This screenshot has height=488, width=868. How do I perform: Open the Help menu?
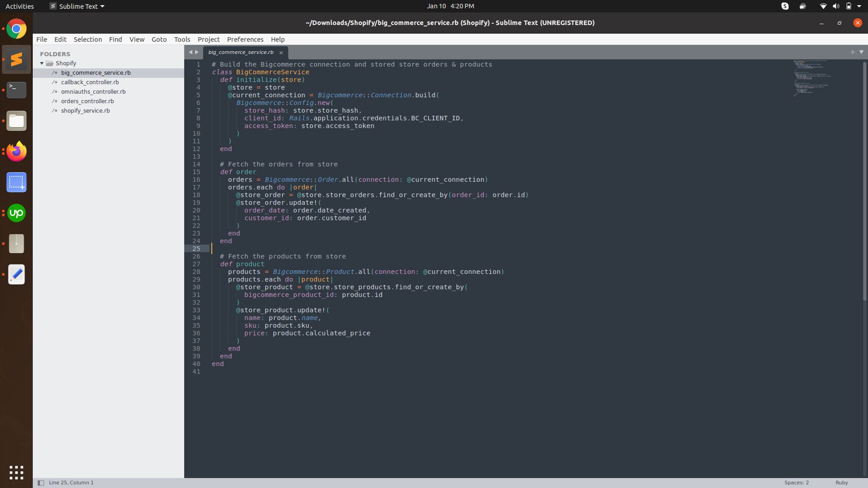pyautogui.click(x=278, y=39)
